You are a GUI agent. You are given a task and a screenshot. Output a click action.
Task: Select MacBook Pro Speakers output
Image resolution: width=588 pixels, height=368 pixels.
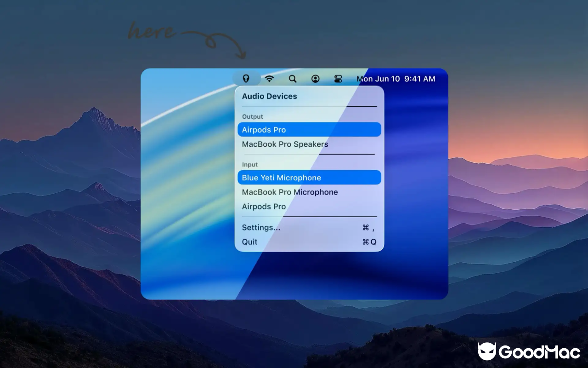pos(309,144)
